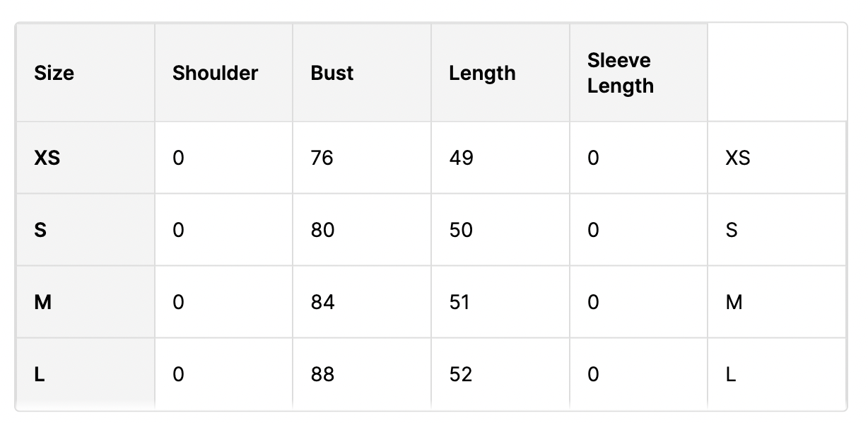Viewport: 868px width, 423px height.
Task: Click the Size column header
Action: click(x=54, y=73)
